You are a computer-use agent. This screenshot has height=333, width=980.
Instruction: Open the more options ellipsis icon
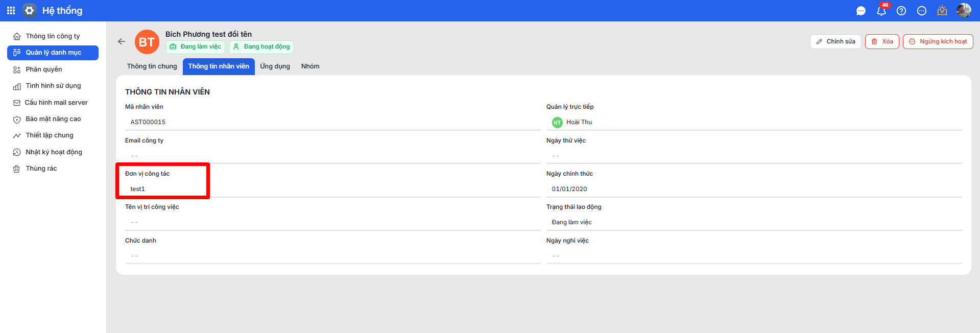pyautogui.click(x=922, y=11)
